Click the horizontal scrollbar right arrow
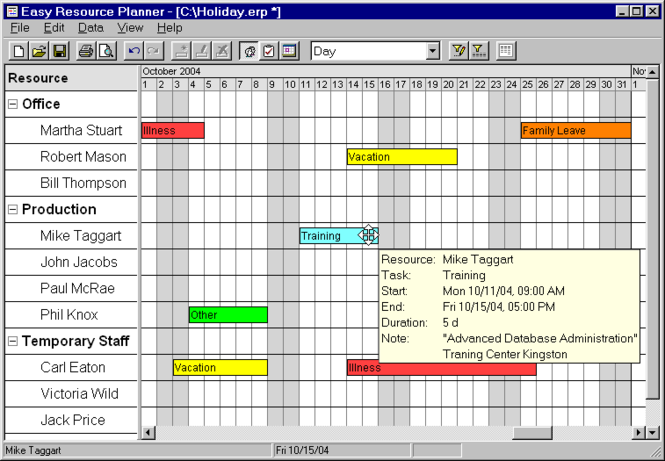Image resolution: width=665 pixels, height=461 pixels. [x=638, y=433]
